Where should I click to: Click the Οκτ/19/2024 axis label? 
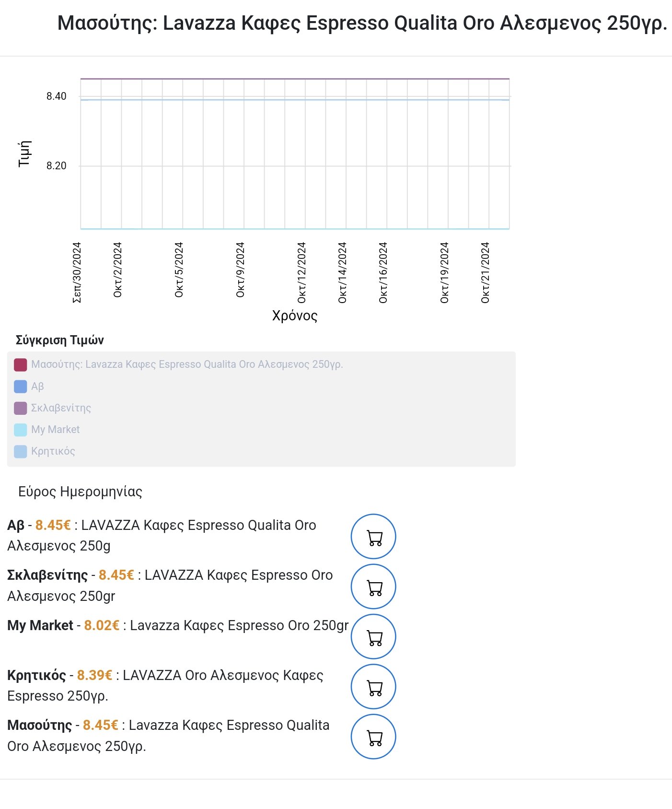click(x=444, y=272)
